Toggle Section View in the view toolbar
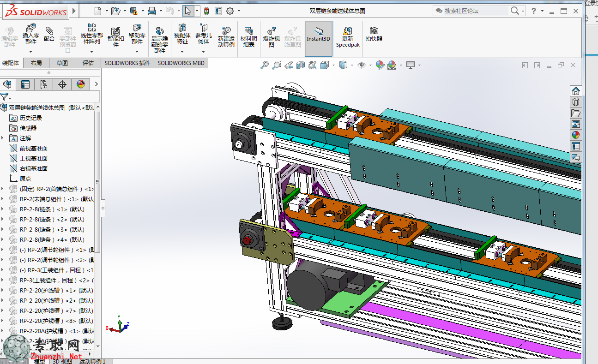The image size is (598, 364). pyautogui.click(x=301, y=66)
